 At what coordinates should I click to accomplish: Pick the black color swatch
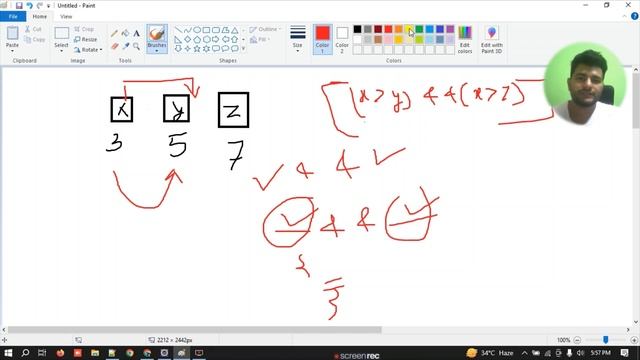pyautogui.click(x=357, y=29)
